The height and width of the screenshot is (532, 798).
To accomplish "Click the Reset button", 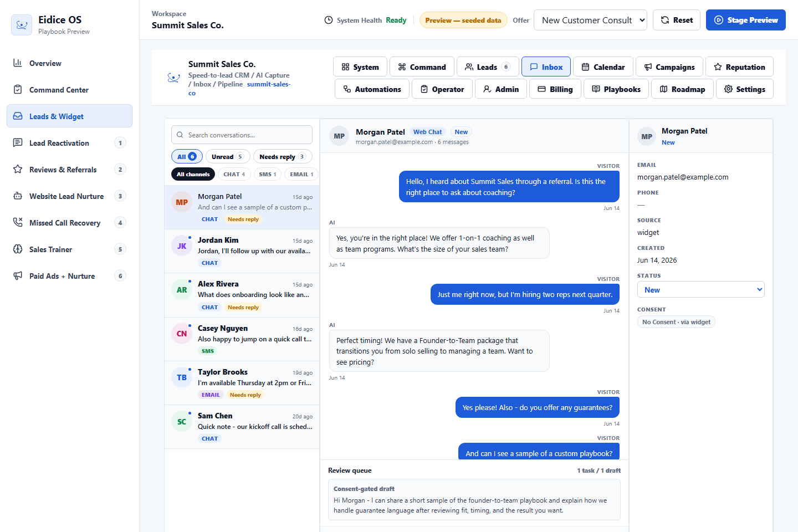I will (677, 20).
